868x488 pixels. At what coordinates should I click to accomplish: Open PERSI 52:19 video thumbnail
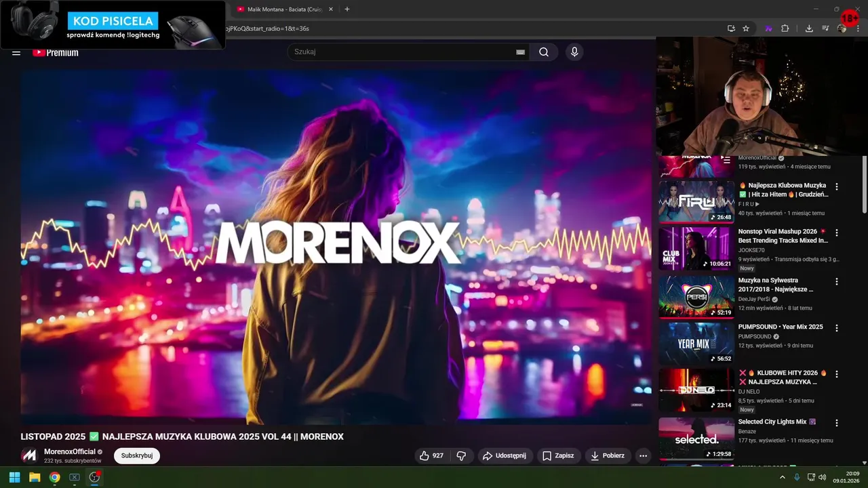coord(696,296)
